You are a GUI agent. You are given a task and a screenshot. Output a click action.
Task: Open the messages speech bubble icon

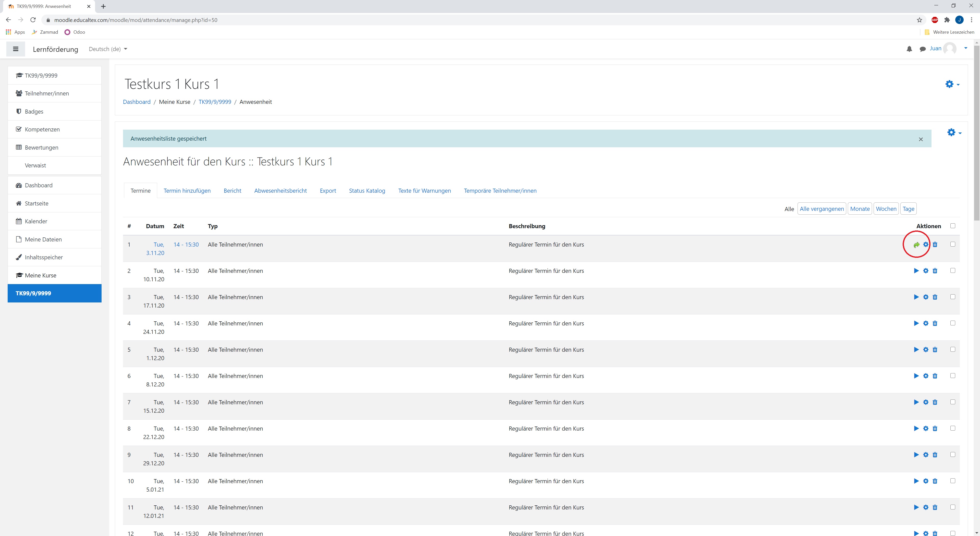coord(923,49)
